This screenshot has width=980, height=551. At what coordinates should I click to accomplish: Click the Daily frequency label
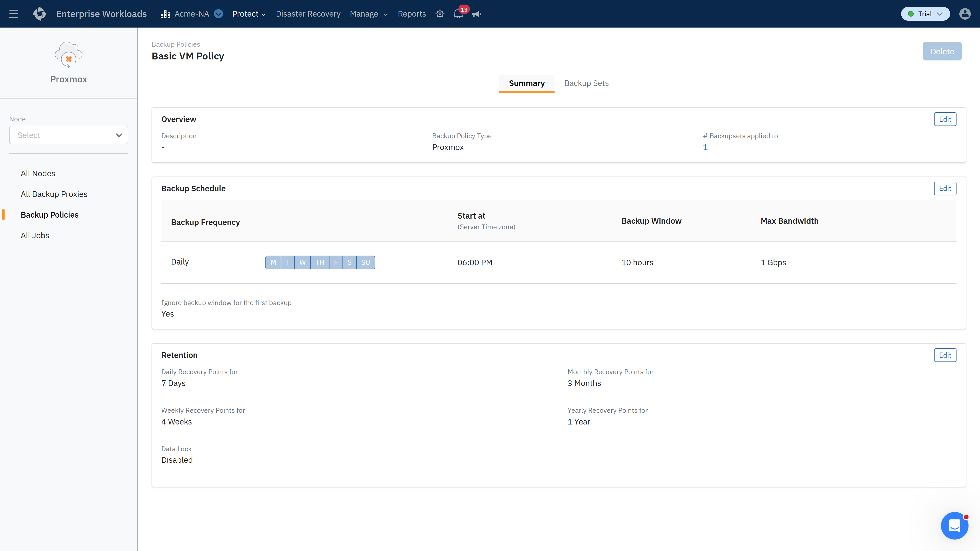(x=180, y=262)
